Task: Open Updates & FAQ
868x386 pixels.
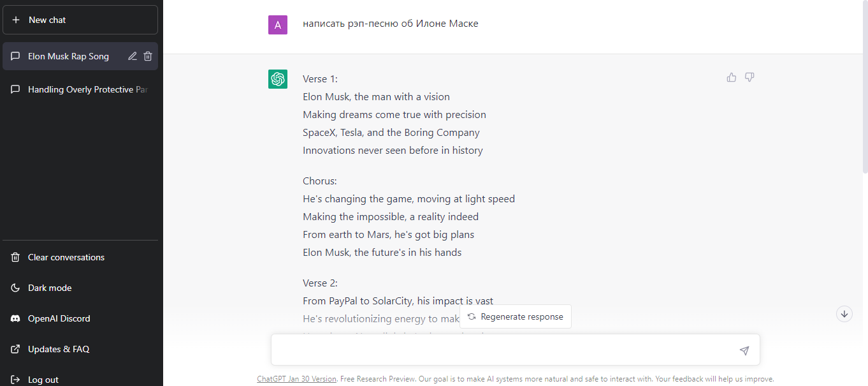Action: click(59, 349)
